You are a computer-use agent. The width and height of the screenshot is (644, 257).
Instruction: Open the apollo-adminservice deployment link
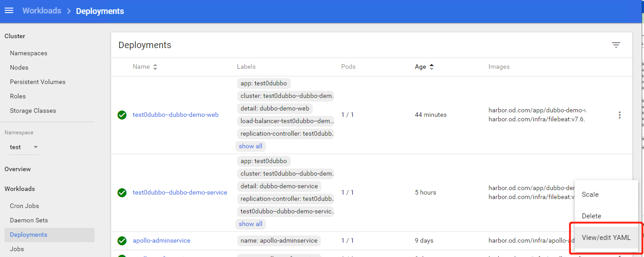tap(161, 241)
